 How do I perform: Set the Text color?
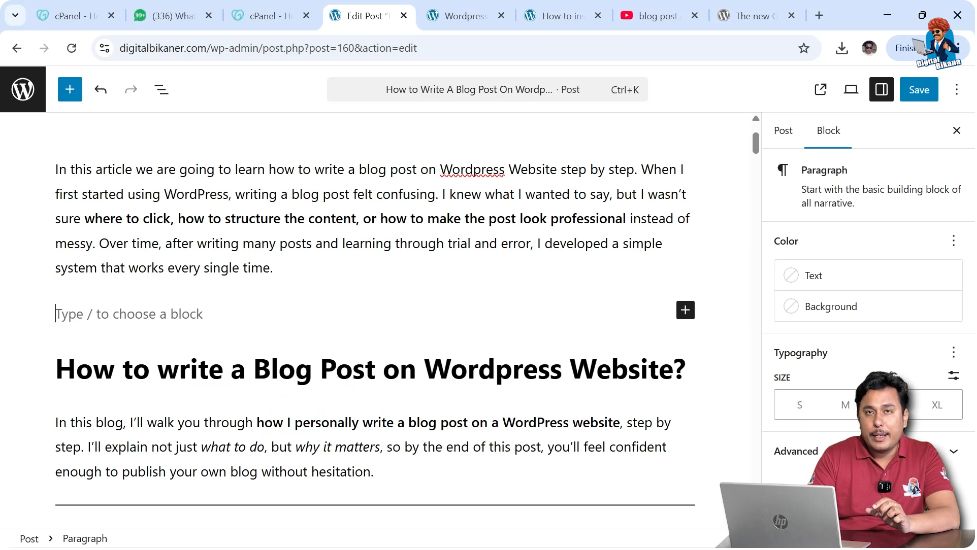click(x=868, y=275)
